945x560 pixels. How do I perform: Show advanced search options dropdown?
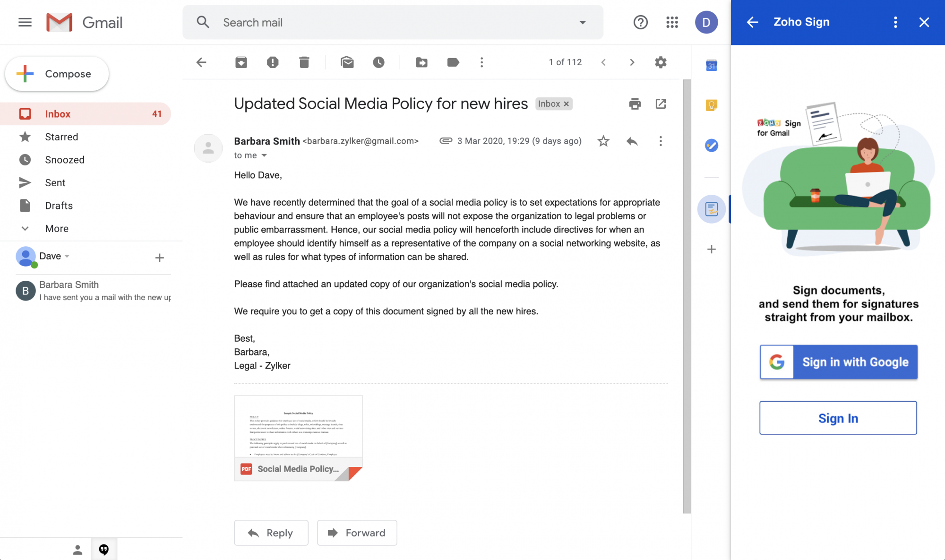(x=583, y=23)
